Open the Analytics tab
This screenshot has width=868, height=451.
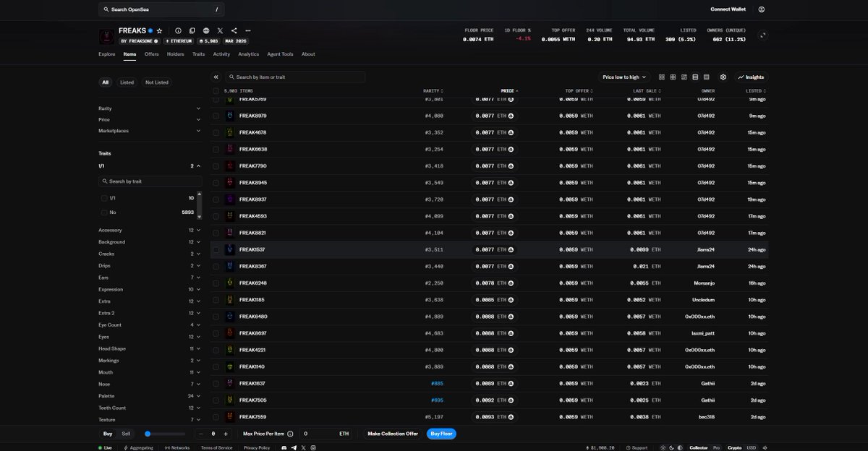click(248, 54)
